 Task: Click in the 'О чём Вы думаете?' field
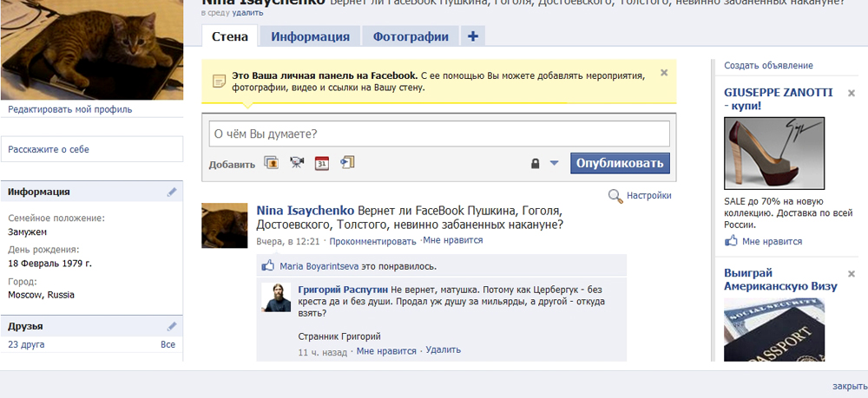coord(439,134)
